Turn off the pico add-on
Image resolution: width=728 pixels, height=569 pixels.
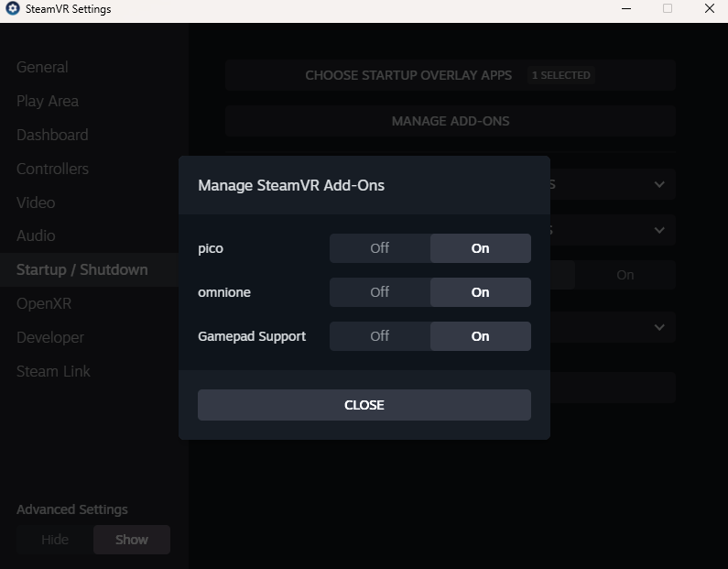(x=380, y=248)
